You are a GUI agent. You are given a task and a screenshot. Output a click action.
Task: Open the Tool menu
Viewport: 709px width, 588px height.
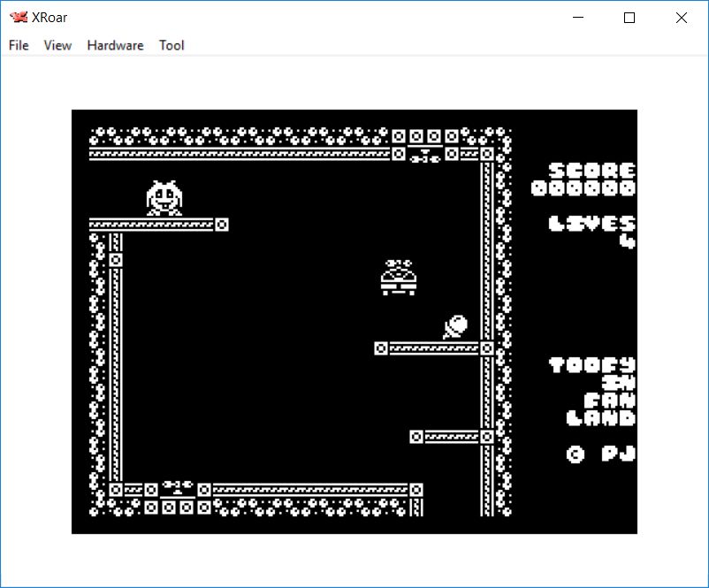click(x=172, y=45)
